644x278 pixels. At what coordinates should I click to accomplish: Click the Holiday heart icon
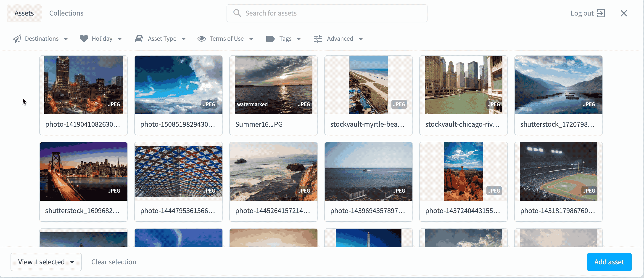click(84, 39)
